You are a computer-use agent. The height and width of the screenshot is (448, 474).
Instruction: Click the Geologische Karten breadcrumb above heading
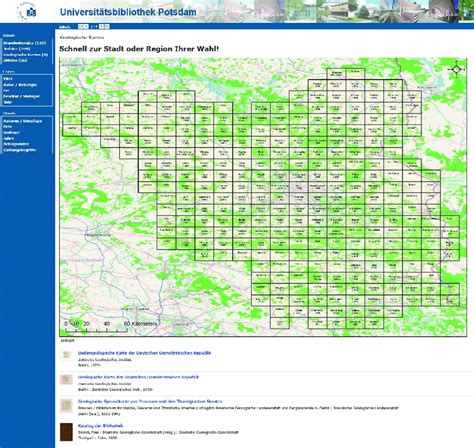[x=82, y=37]
